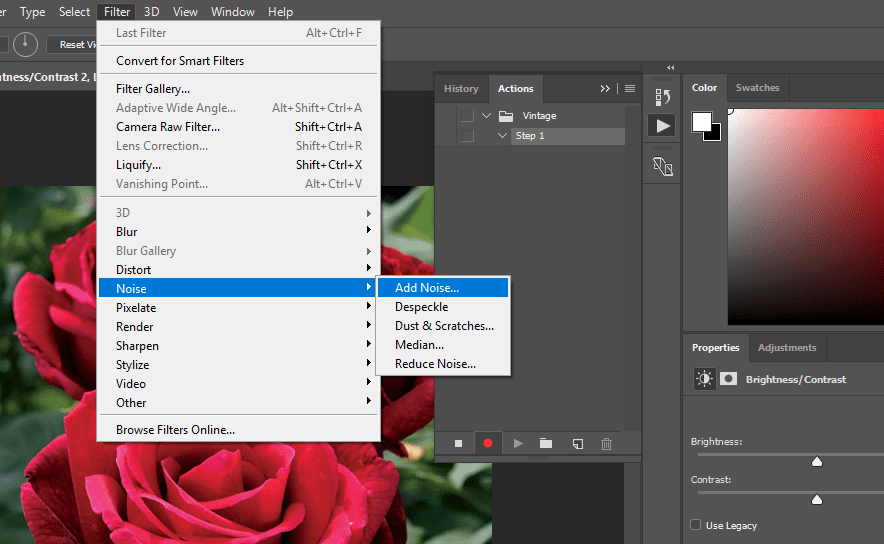The height and width of the screenshot is (544, 884).
Task: Click the red Begin Recording button
Action: (488, 444)
